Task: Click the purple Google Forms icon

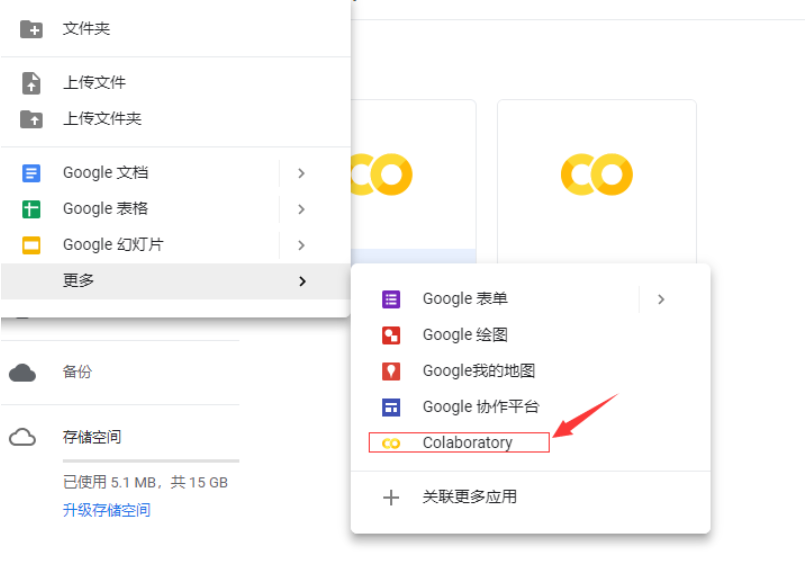Action: (x=391, y=299)
